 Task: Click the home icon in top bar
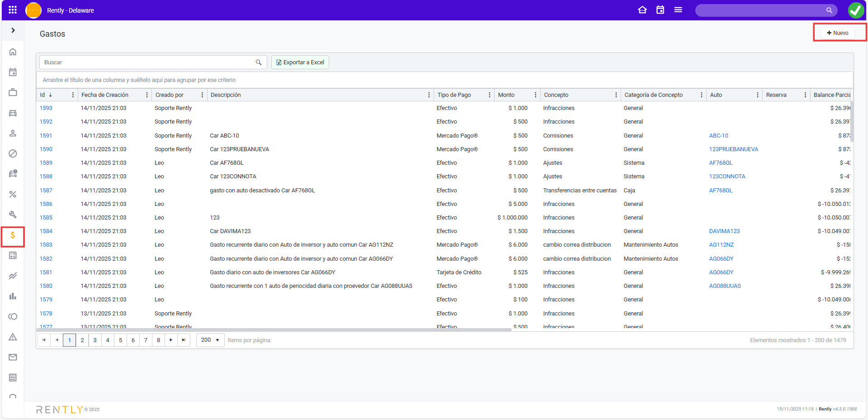pos(642,10)
